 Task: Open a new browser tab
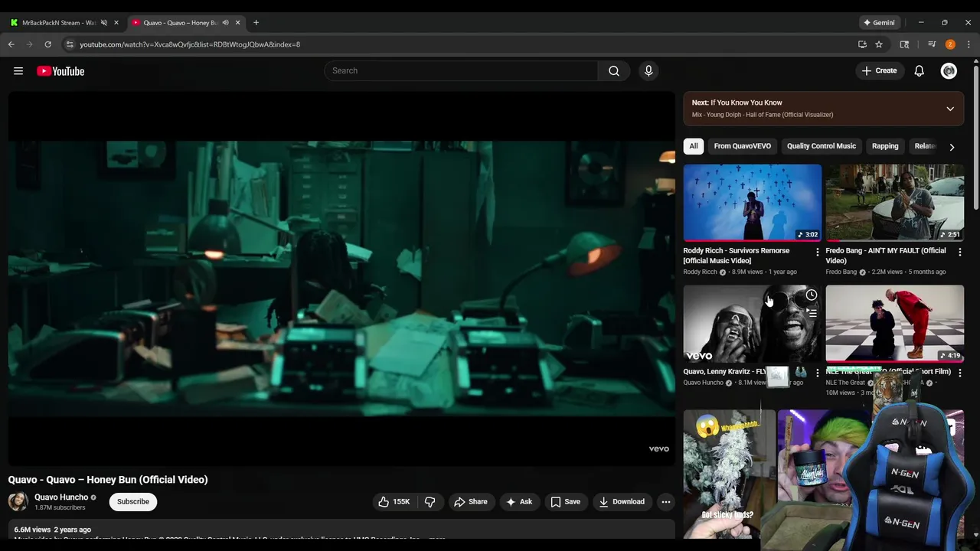(x=256, y=23)
